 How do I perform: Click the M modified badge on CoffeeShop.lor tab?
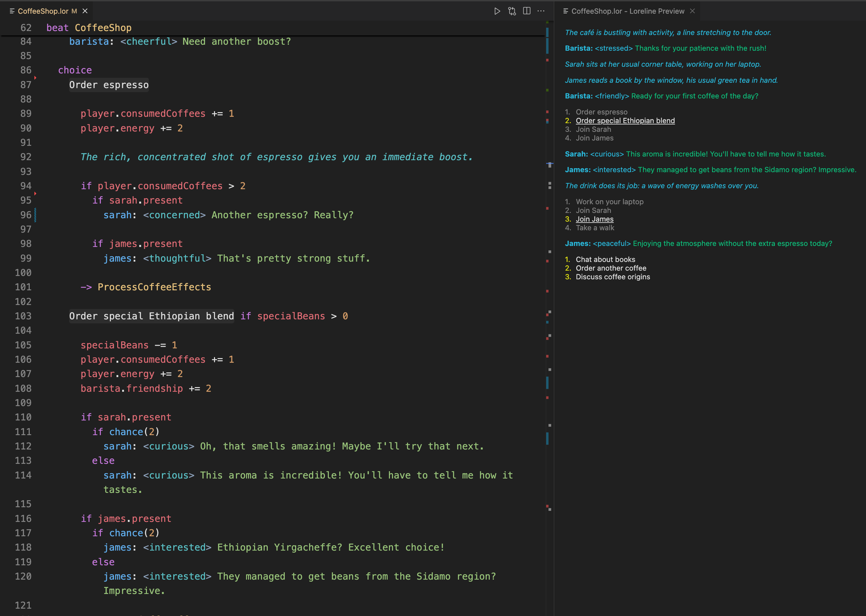(x=74, y=11)
